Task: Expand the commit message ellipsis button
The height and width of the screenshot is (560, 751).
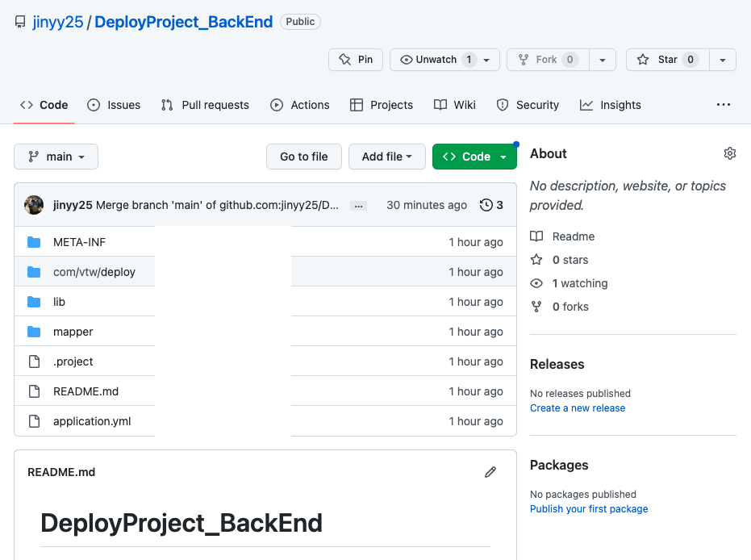Action: (x=358, y=206)
